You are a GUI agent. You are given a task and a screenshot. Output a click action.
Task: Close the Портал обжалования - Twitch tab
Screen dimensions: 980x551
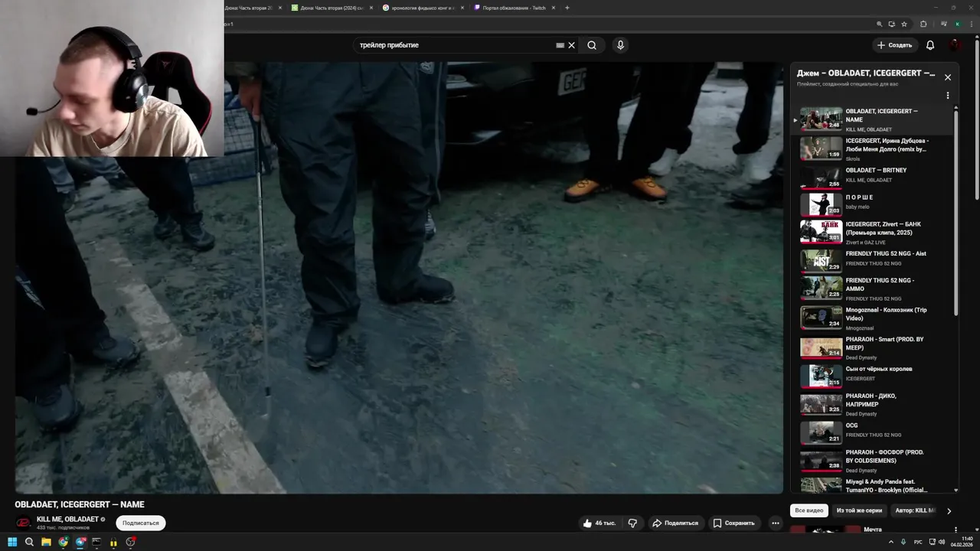(553, 8)
